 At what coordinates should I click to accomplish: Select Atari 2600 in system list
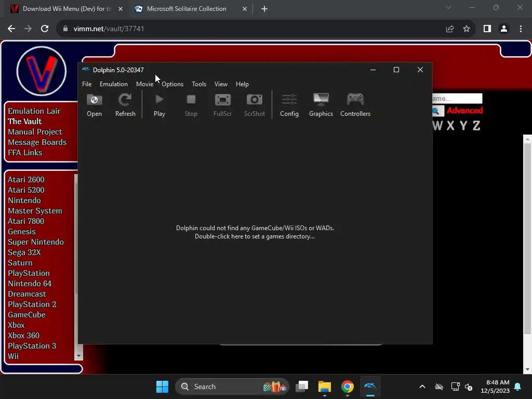[26, 179]
